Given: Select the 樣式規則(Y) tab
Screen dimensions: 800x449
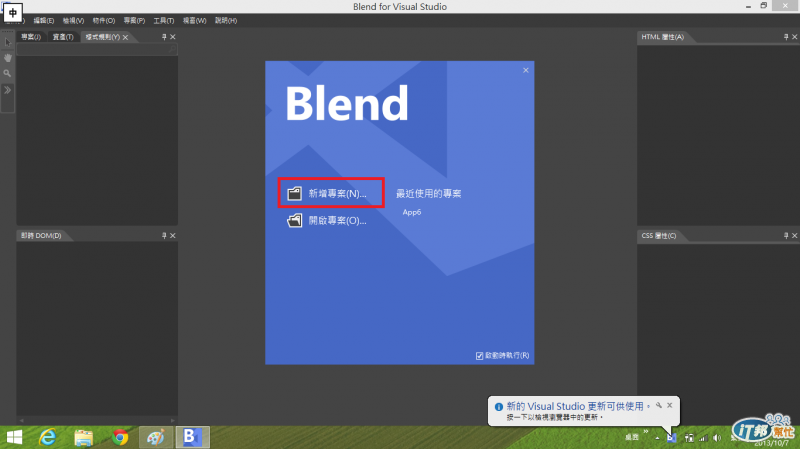Looking at the screenshot, I should click(103, 37).
